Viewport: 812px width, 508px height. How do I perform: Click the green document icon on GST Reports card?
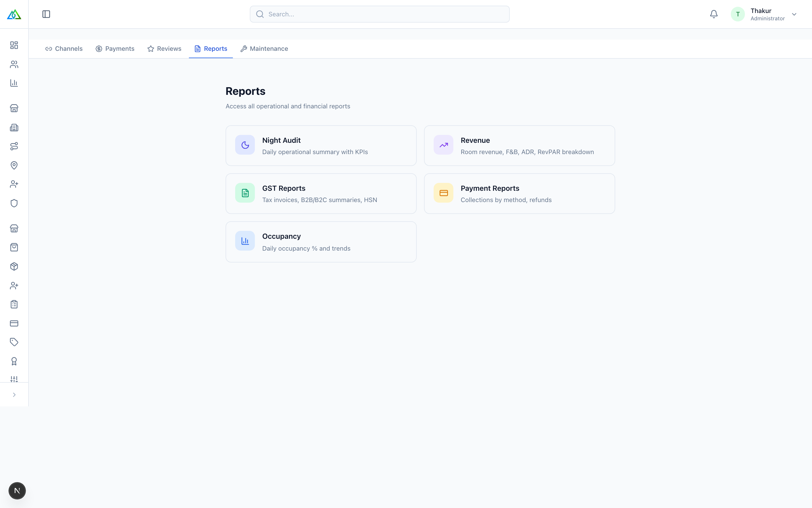point(245,193)
